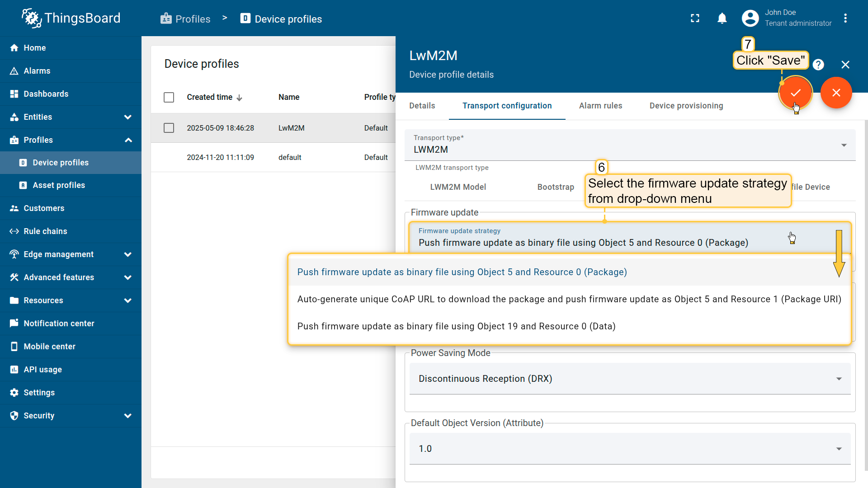Switch to the Details tab
The width and height of the screenshot is (868, 488).
[x=422, y=106]
